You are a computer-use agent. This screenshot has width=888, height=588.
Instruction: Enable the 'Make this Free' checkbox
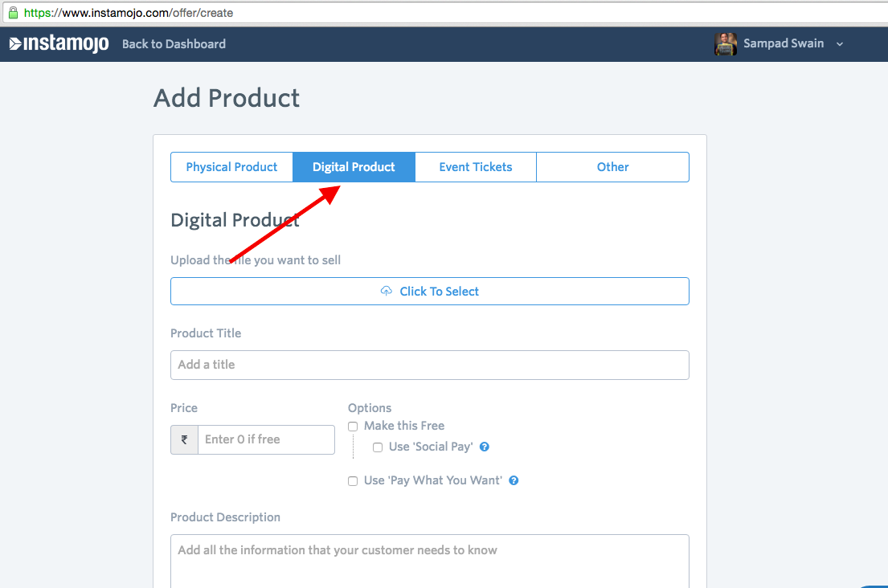pos(353,427)
